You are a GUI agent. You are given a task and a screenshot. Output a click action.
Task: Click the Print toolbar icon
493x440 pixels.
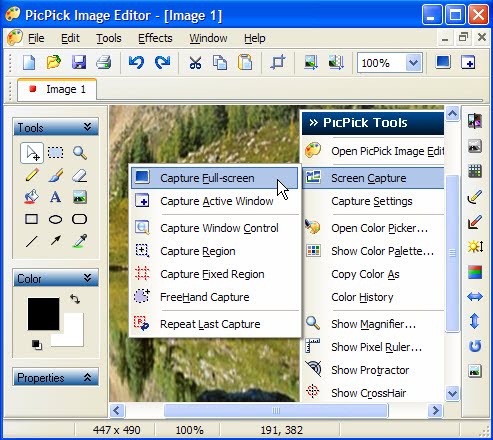[104, 62]
